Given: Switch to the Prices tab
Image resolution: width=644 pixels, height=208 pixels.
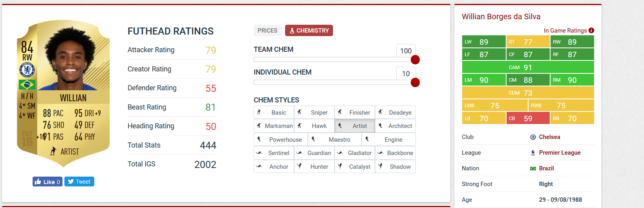Looking at the screenshot, I should (x=267, y=31).
